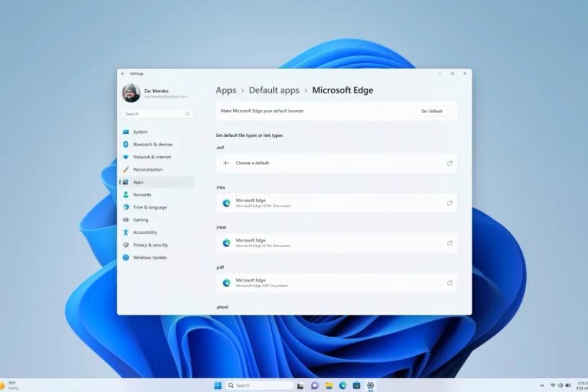
Task: Open Time & language settings
Action: click(157, 207)
